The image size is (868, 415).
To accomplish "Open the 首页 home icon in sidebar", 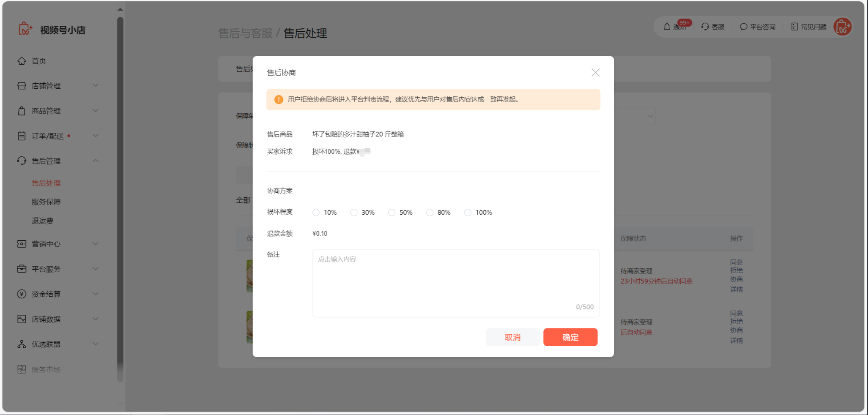I will 22,60.
